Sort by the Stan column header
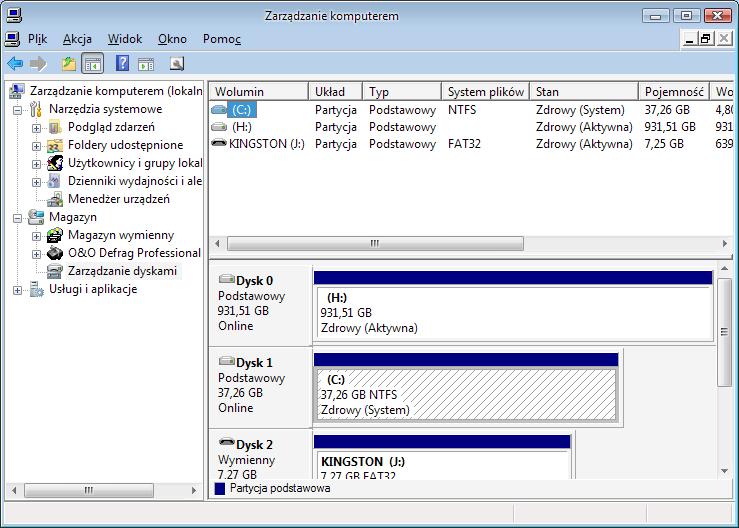The image size is (739, 528). 584,91
